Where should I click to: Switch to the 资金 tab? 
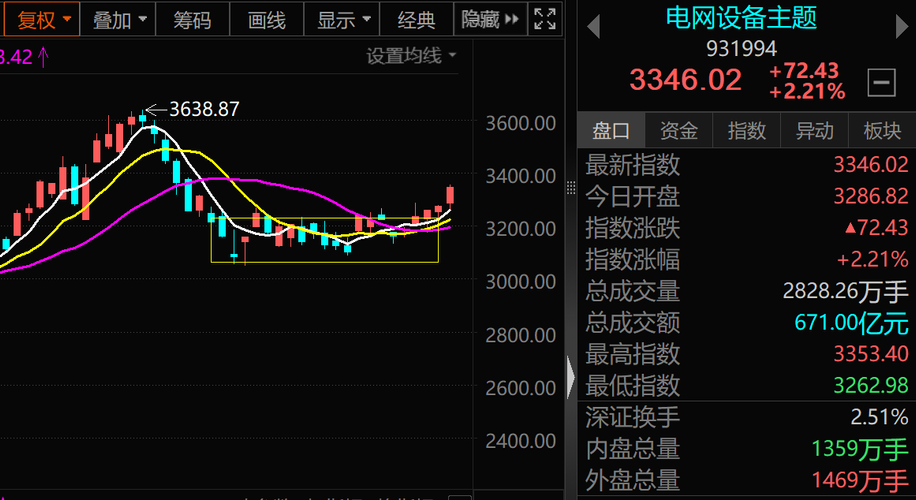pyautogui.click(x=679, y=131)
